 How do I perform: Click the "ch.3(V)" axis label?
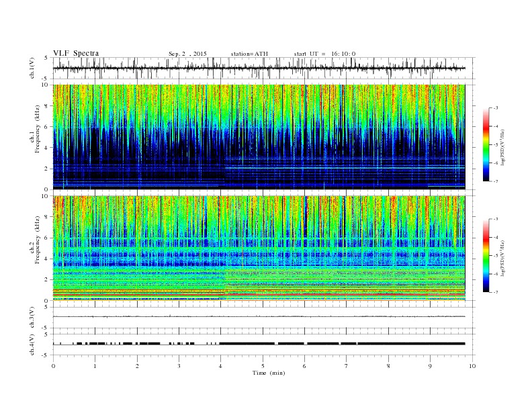pos(32,318)
